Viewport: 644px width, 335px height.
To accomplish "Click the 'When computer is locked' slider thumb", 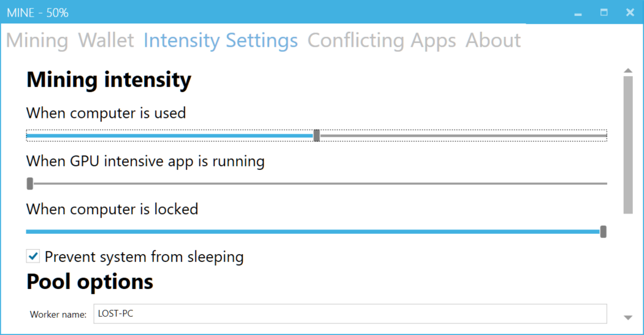I will pos(604,231).
